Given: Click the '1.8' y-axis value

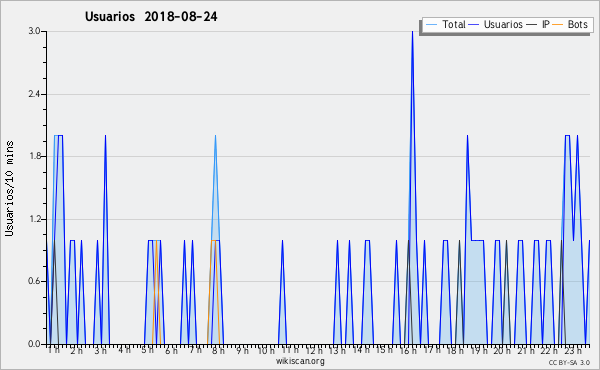Looking at the screenshot, I should click(34, 156).
